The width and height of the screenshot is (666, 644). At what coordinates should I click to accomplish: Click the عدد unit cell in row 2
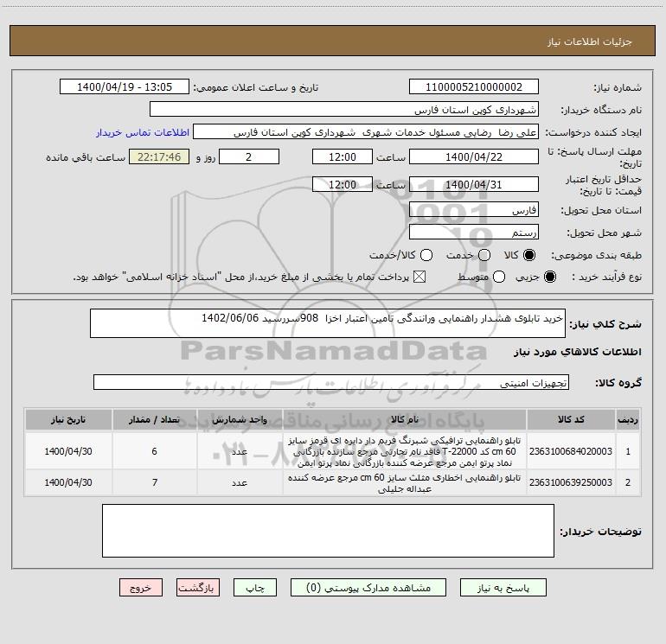[x=240, y=482]
